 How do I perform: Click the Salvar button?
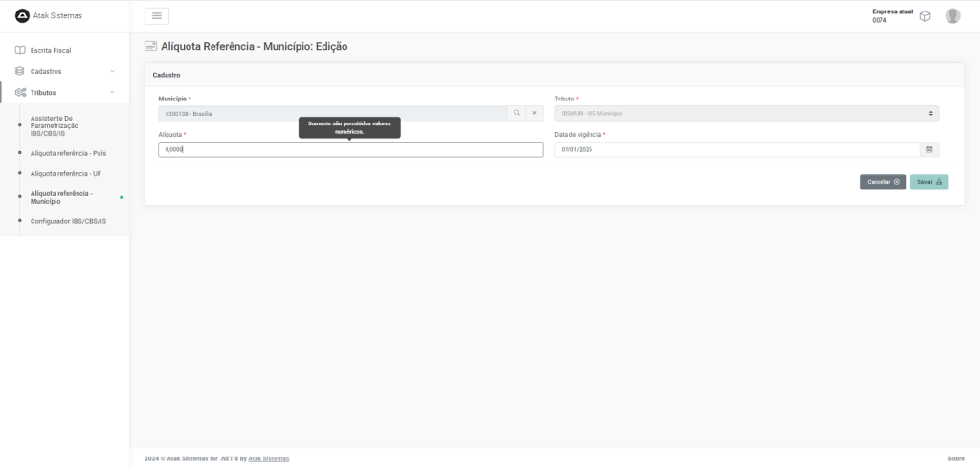(928, 182)
